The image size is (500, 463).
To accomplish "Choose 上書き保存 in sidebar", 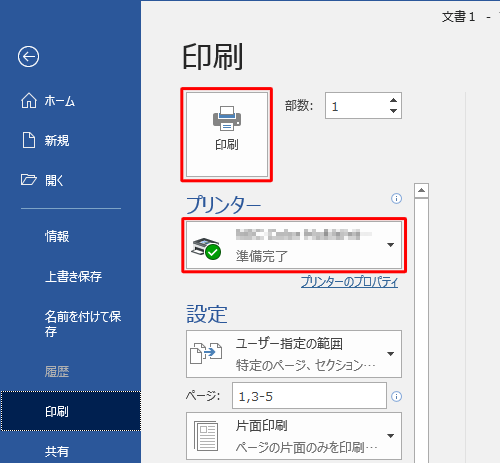I will tap(73, 276).
